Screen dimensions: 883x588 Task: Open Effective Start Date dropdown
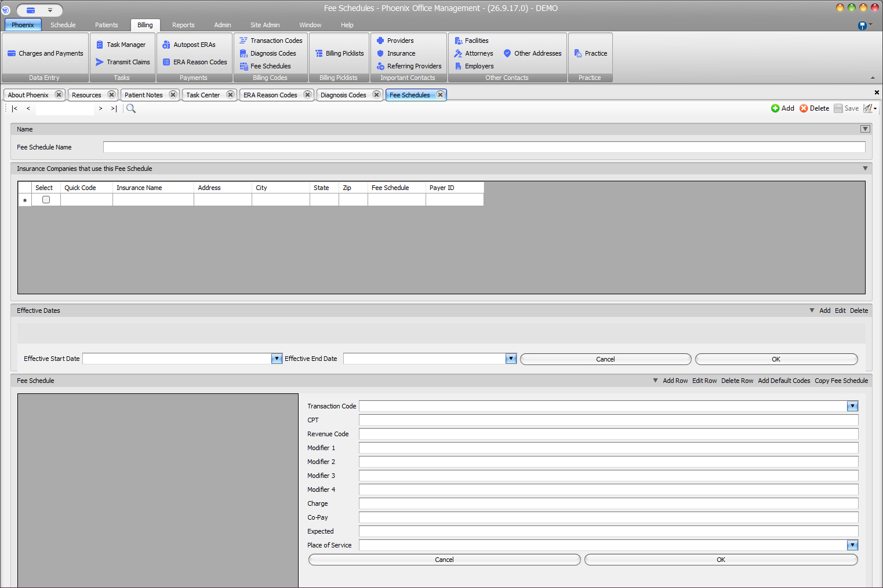(277, 359)
